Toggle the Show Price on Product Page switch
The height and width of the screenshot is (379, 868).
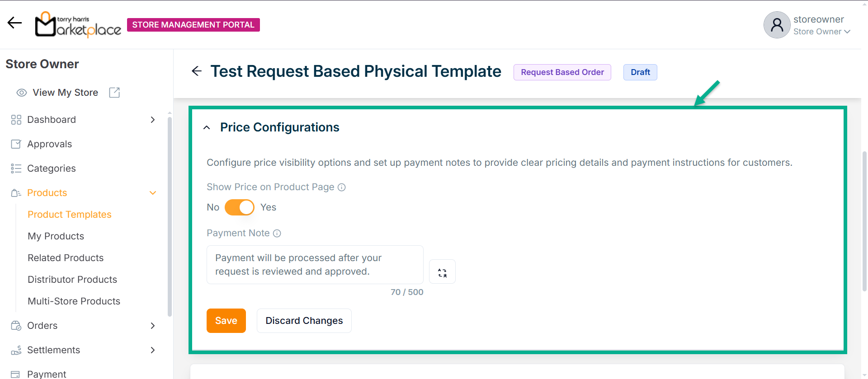click(240, 207)
